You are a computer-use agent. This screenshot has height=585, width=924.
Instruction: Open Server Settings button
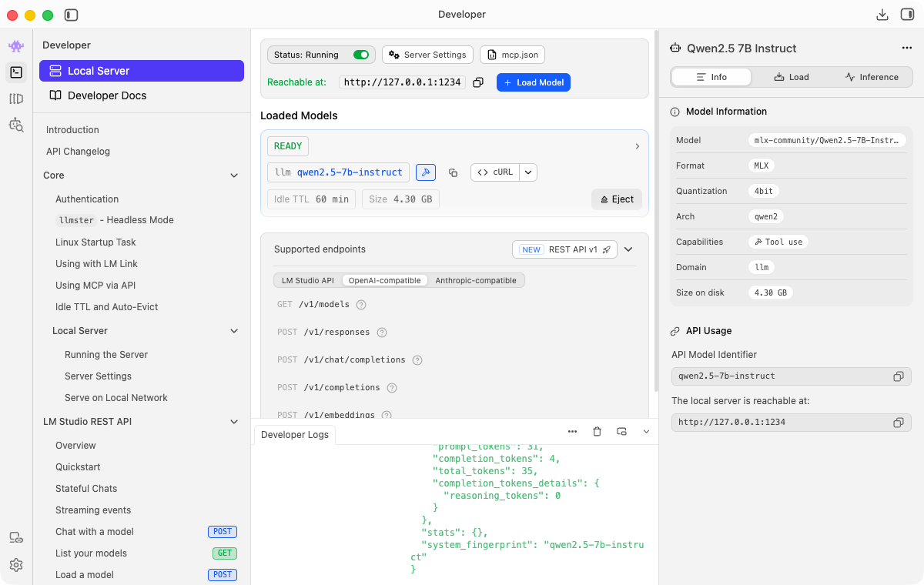427,55
